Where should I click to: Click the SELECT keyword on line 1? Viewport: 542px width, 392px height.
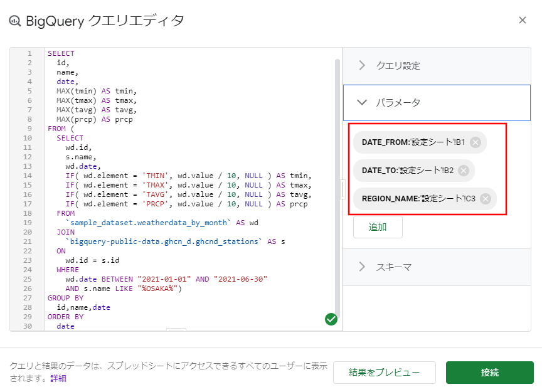click(x=61, y=53)
